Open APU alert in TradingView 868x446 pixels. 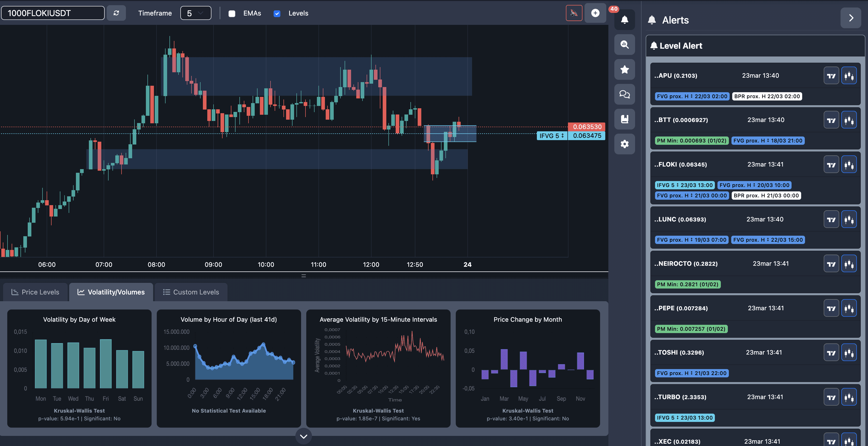point(831,76)
